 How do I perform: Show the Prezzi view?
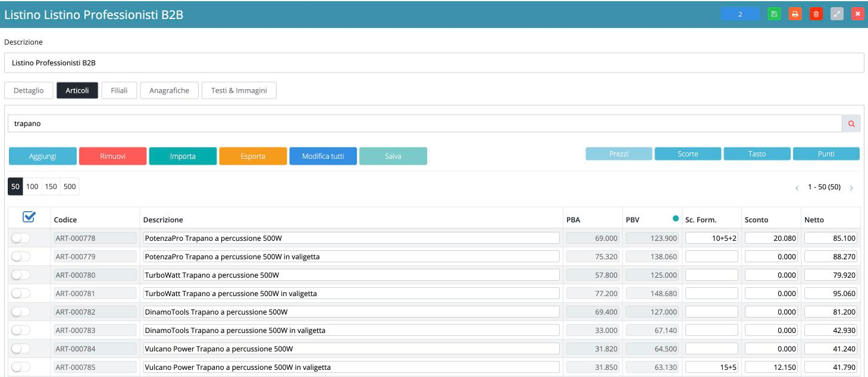(619, 154)
